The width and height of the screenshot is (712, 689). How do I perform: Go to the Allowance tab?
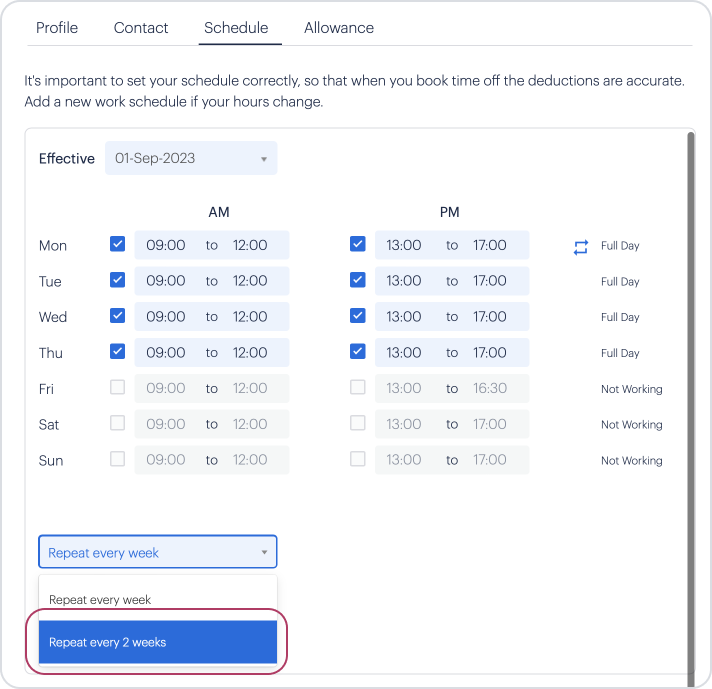click(x=339, y=28)
